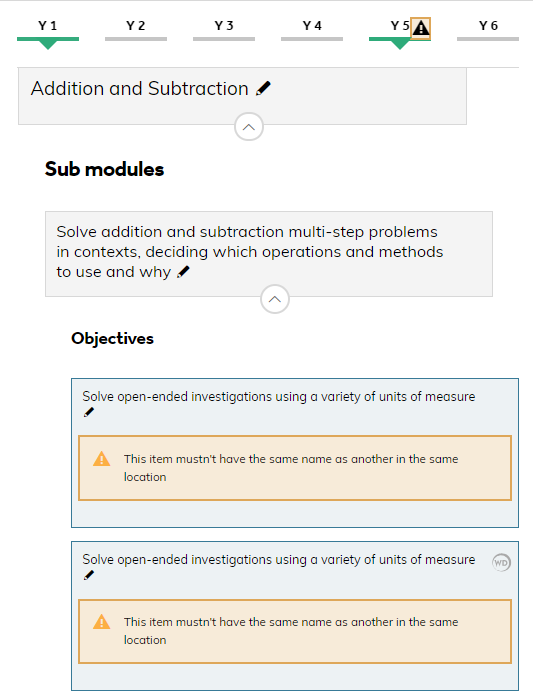Screen dimensions: 533x700
Task: Click warning icon in first error message
Action: (101, 459)
